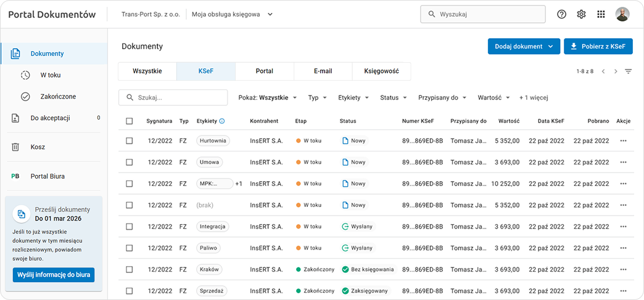Open user profile avatar
The height and width of the screenshot is (300, 644).
coord(622,14)
